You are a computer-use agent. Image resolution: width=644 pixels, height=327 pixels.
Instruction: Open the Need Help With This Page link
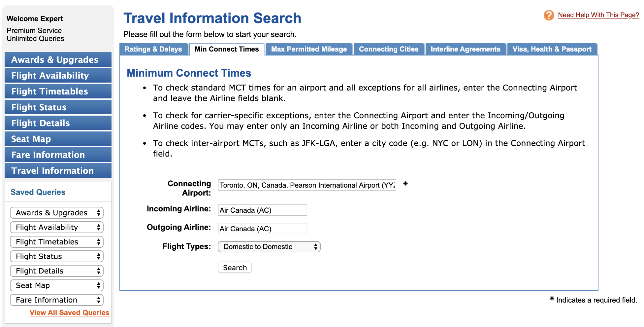tap(598, 15)
